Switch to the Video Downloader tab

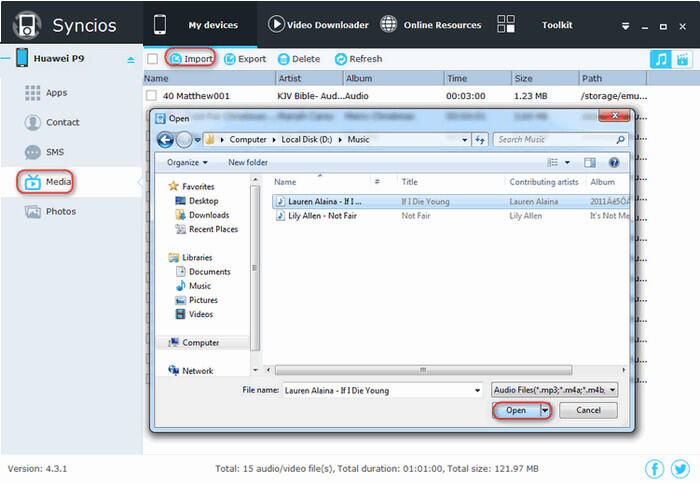coord(318,25)
